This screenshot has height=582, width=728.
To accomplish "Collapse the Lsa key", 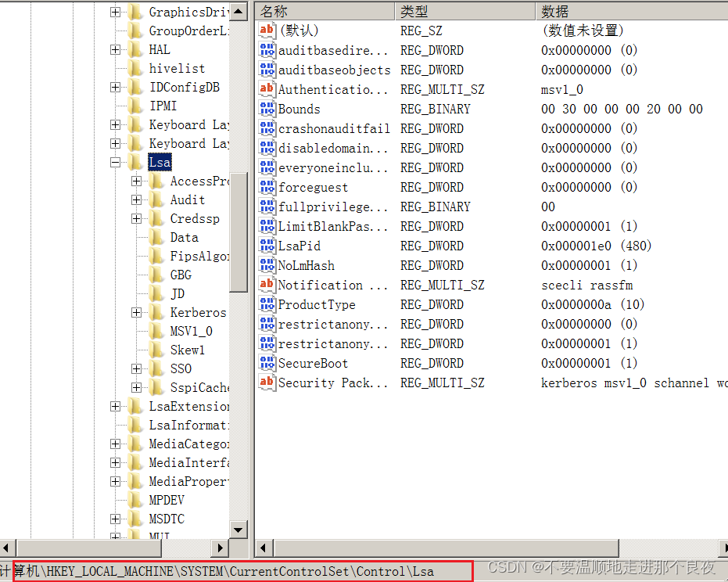I will click(116, 162).
